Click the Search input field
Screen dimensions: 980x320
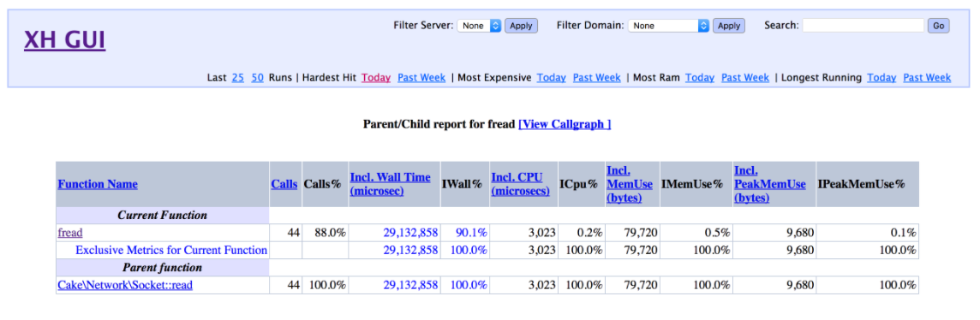(863, 26)
